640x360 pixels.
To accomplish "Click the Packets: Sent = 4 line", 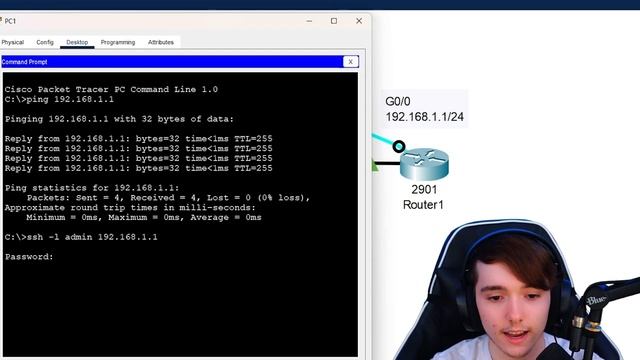I will (x=168, y=198).
